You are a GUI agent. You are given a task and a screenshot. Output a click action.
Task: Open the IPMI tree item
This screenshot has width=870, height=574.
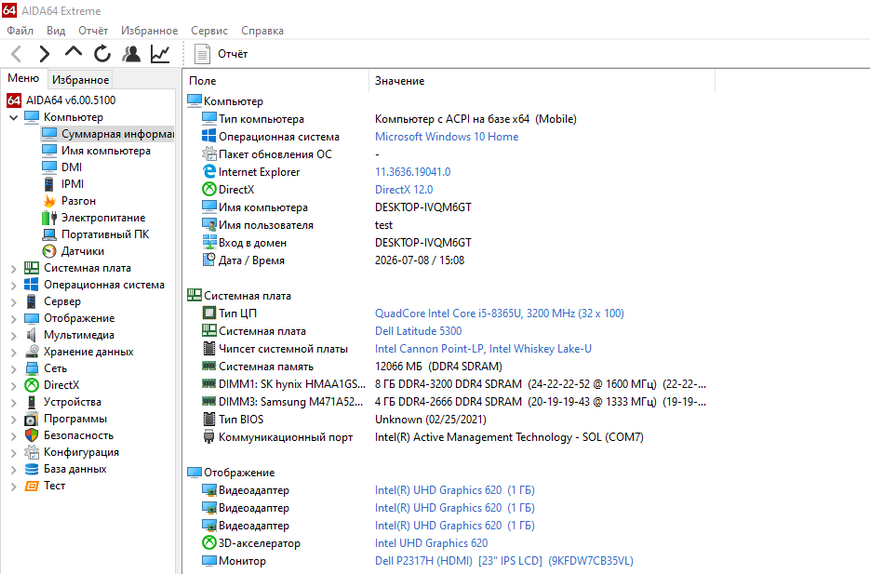point(72,184)
